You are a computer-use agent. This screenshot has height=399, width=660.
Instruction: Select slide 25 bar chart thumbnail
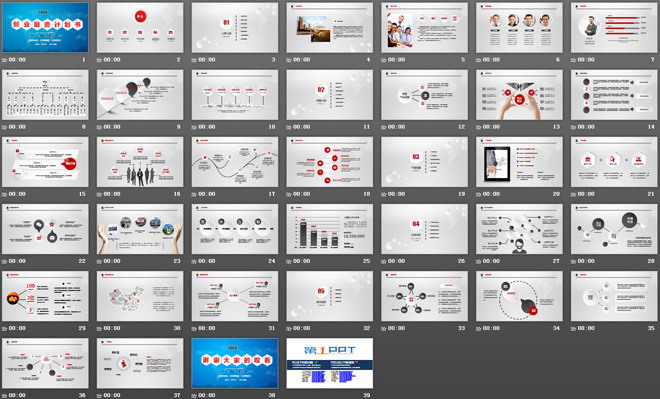click(x=330, y=229)
